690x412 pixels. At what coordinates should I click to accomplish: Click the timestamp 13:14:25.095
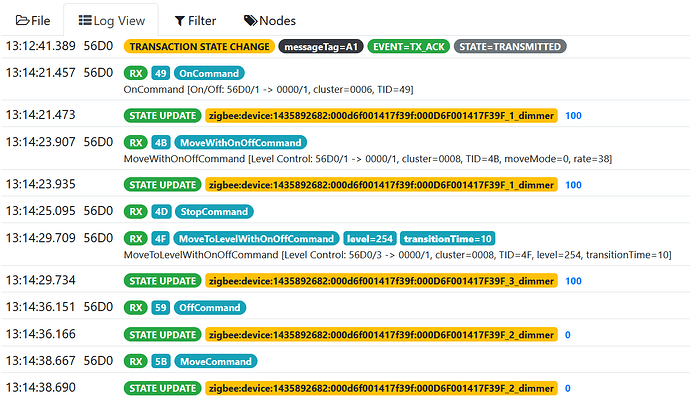tap(40, 211)
